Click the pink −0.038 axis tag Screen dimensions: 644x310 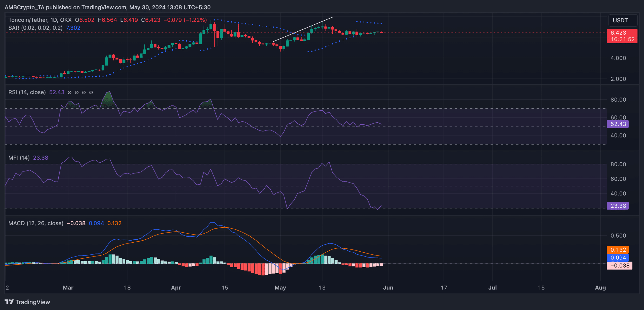(619, 265)
